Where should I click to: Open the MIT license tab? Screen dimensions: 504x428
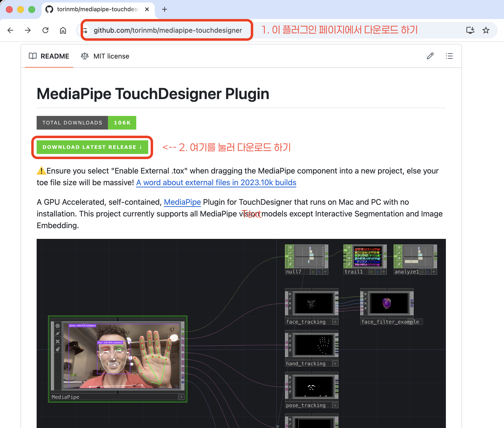(105, 56)
